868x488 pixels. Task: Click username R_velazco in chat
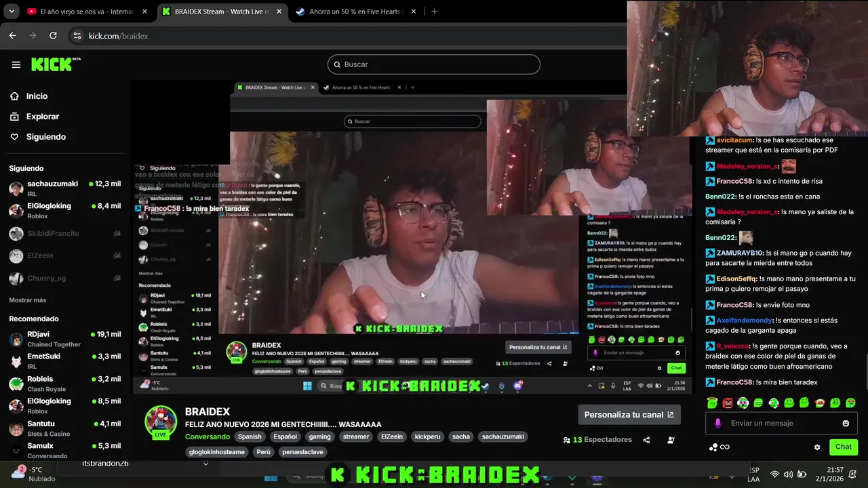tap(732, 346)
